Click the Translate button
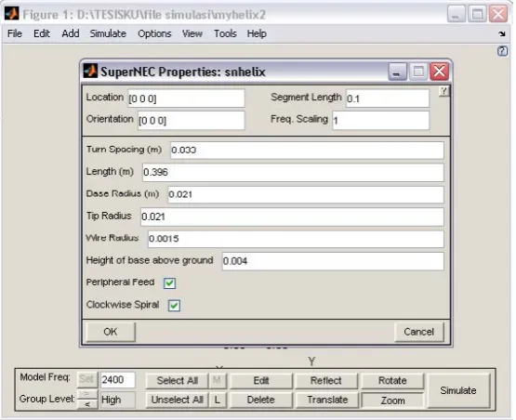Image resolution: width=516 pixels, height=420 pixels. pyautogui.click(x=327, y=400)
